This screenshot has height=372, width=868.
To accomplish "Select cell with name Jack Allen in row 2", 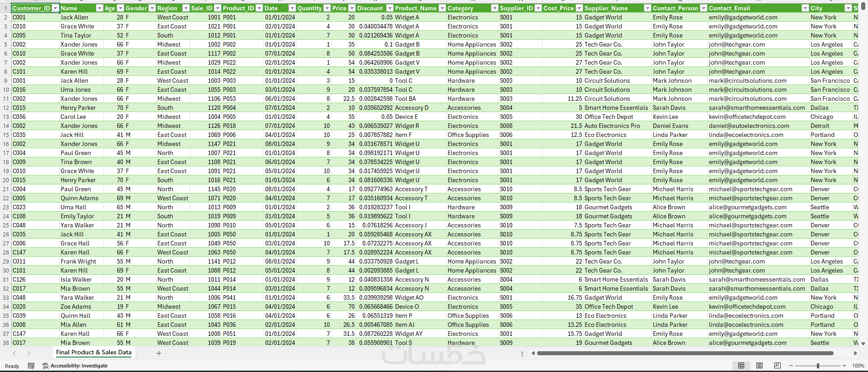I will click(x=81, y=17).
